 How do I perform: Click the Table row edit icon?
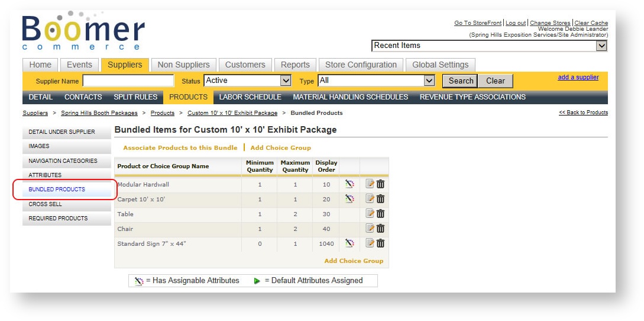370,214
